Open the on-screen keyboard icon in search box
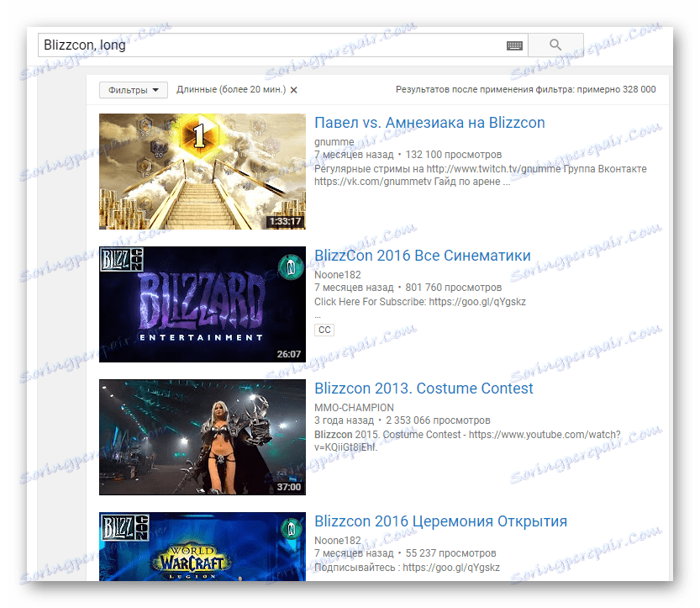Screen dimensions: 700x608 point(514,45)
